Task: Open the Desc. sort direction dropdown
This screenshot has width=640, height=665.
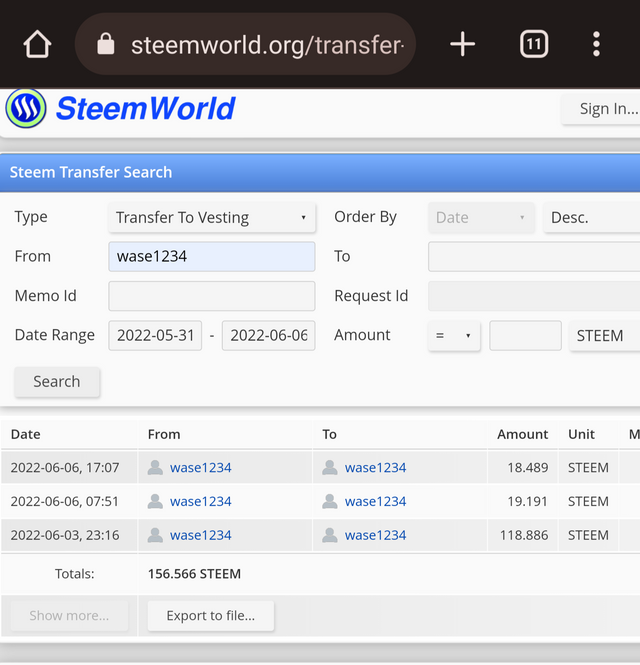Action: click(x=592, y=218)
